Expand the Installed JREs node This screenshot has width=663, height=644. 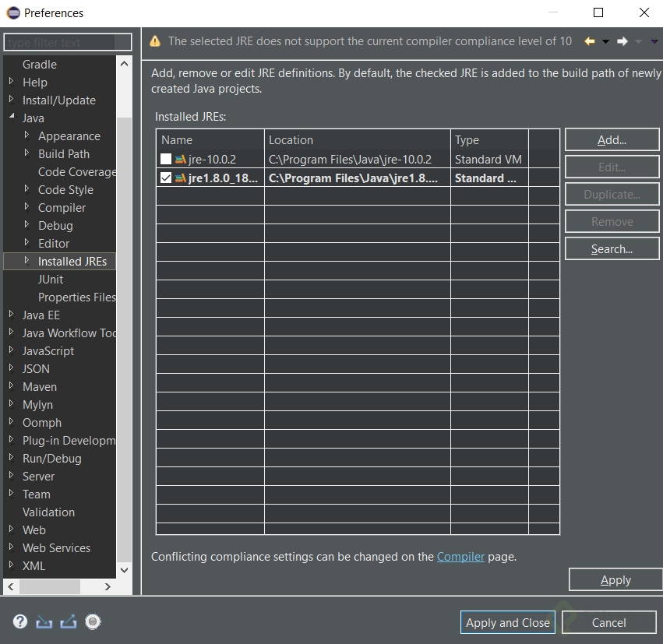pos(27,260)
